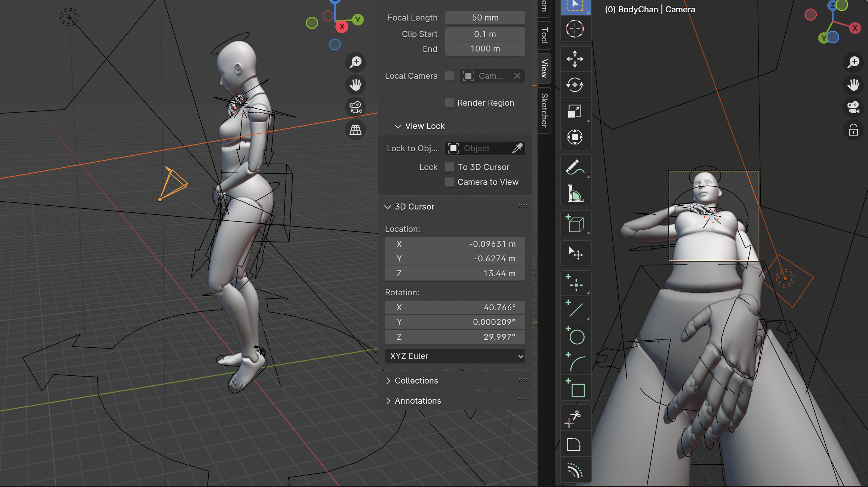Click 3D Cursor Location X field

click(455, 244)
